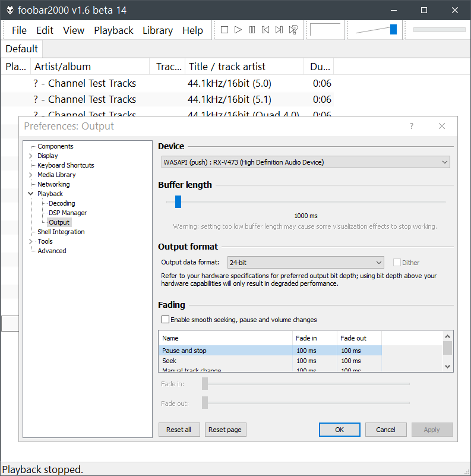Image resolution: width=471 pixels, height=476 pixels.
Task: Click the Stop playback icon
Action: tap(225, 30)
